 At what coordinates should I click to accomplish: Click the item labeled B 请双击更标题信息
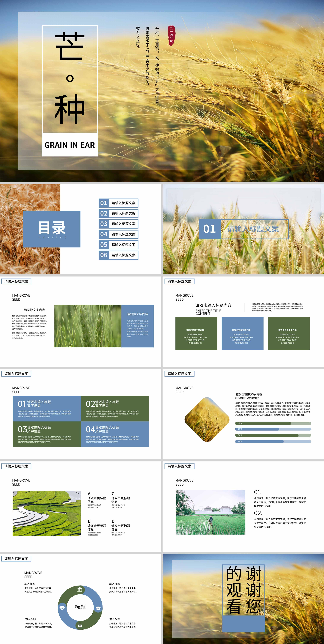coord(97,527)
